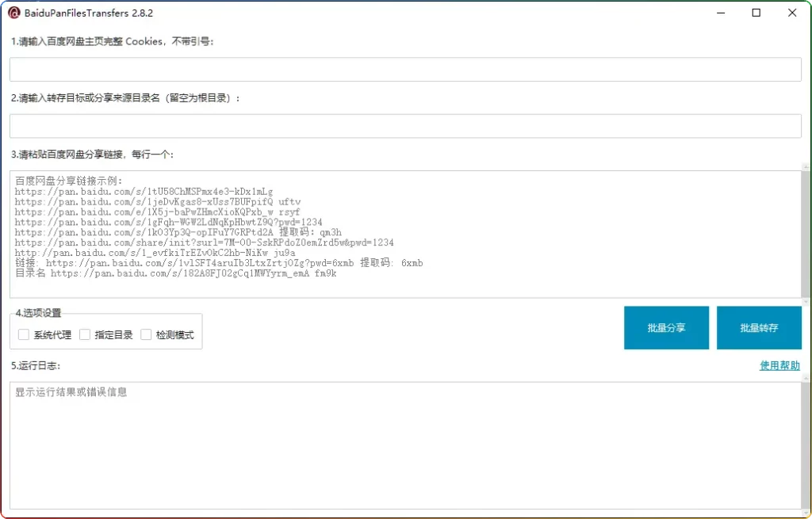
Task: Start batch sharing with 批量分享 button
Action: point(666,327)
